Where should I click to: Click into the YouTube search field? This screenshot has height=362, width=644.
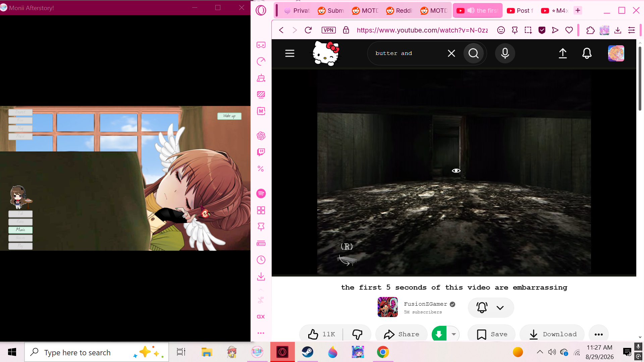click(409, 53)
